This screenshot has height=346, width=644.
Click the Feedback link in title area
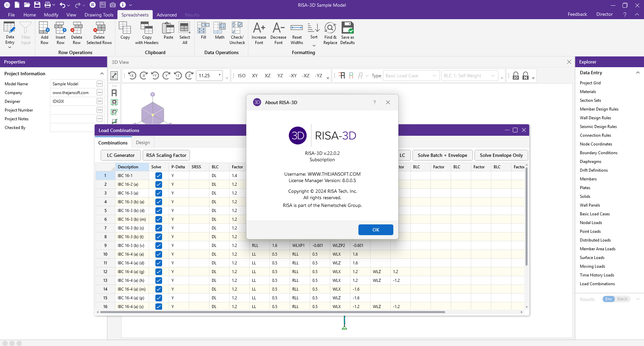click(577, 14)
